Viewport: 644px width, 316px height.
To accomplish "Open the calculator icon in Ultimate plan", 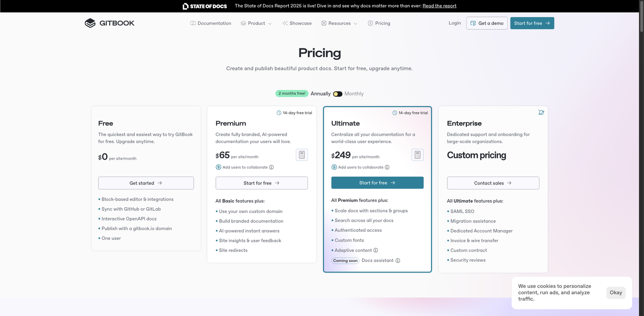I will [417, 155].
